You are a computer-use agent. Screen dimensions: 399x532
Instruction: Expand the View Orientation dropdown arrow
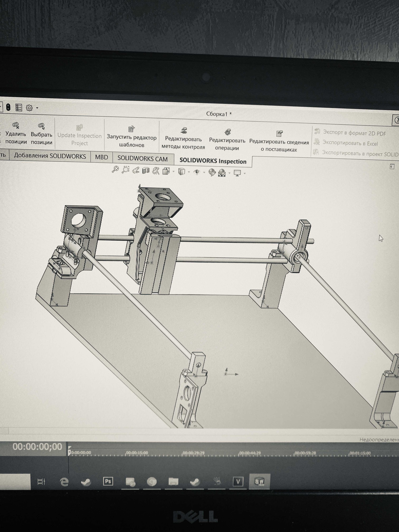point(174,171)
